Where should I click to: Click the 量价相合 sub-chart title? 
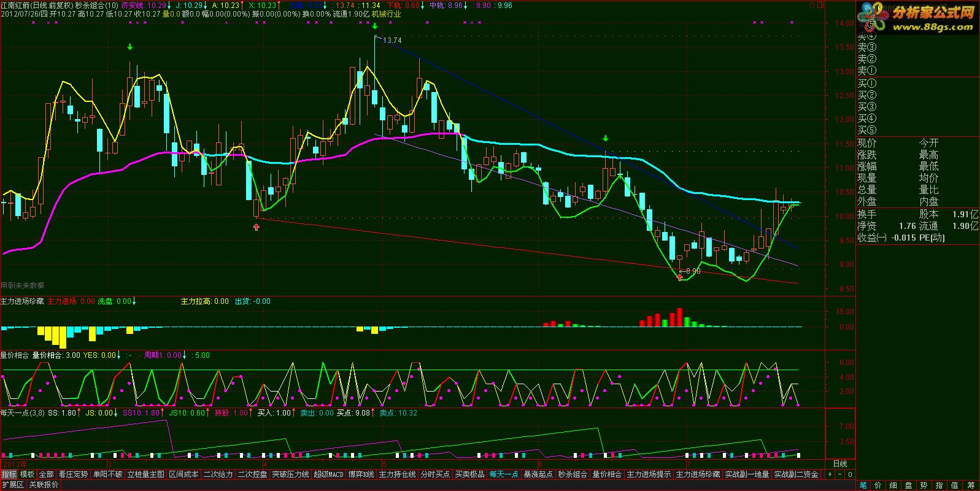click(15, 355)
